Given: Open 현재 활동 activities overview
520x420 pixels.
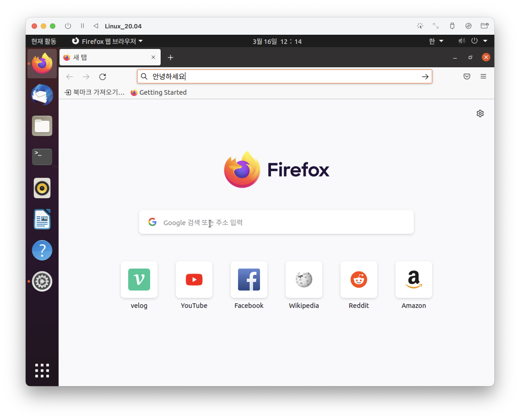Looking at the screenshot, I should pos(44,41).
